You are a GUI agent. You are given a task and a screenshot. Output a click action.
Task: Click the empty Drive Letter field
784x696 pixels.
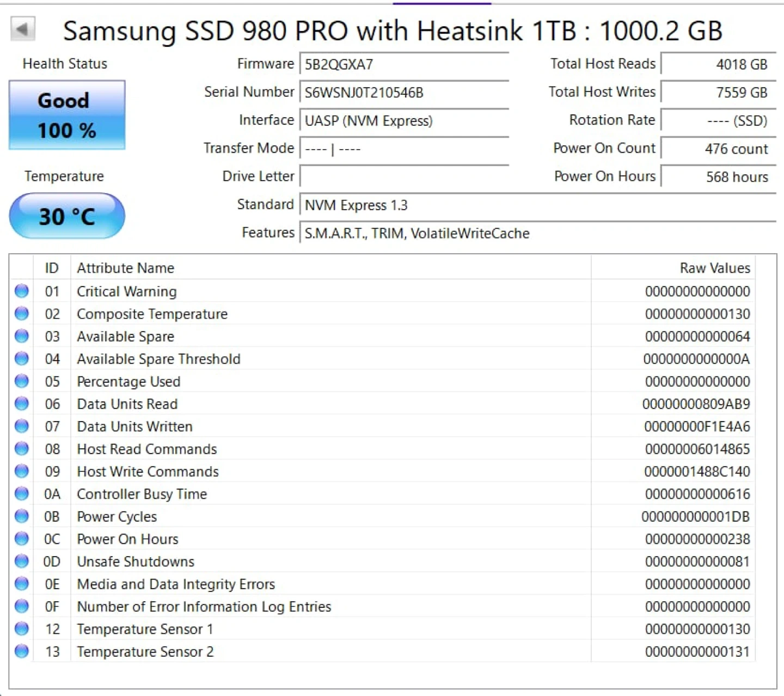tap(404, 176)
